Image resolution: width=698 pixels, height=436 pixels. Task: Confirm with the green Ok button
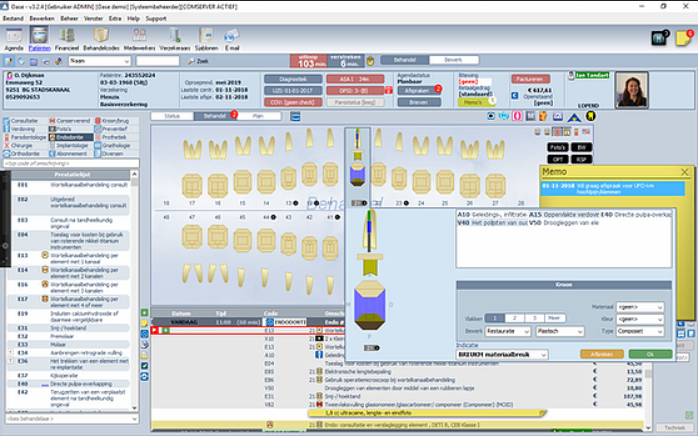point(650,355)
